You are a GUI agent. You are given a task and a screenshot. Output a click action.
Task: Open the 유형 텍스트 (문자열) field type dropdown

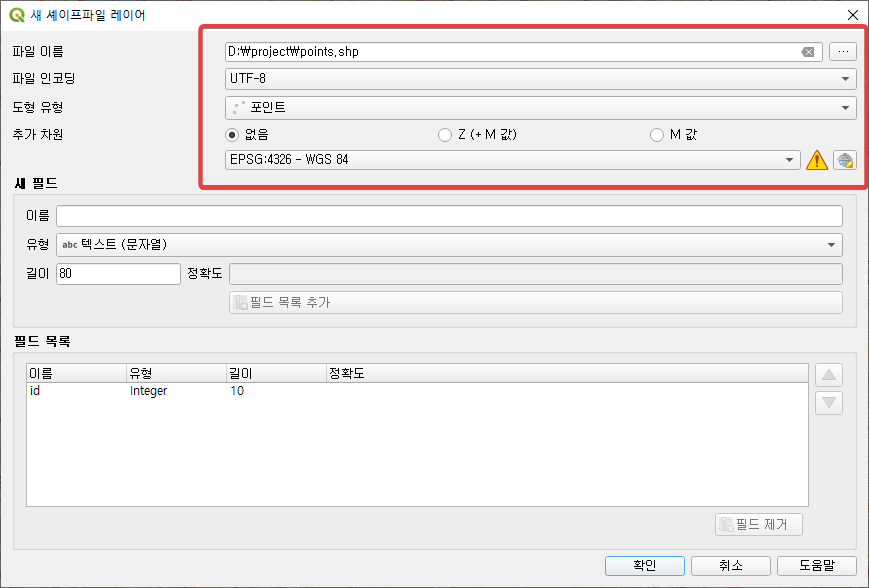click(x=449, y=244)
